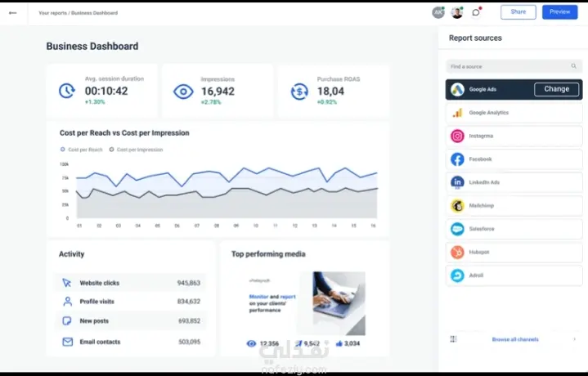Select the Mailchimp source icon

click(x=457, y=206)
